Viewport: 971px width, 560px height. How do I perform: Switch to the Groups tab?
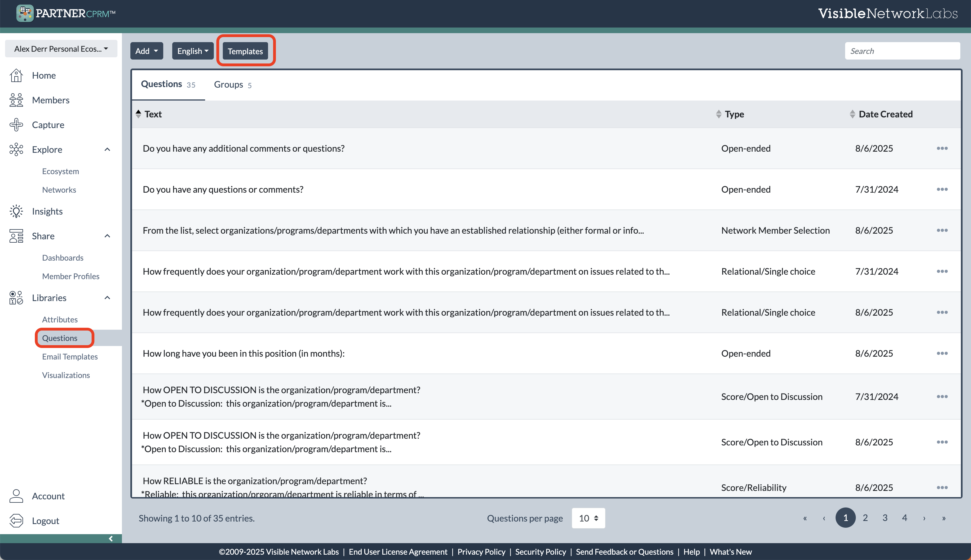click(x=233, y=85)
